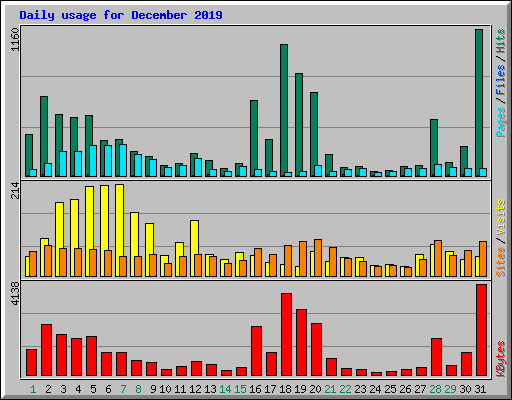Click the cyan pages bar for day 7
The height and width of the screenshot is (400, 512).
pos(123,160)
